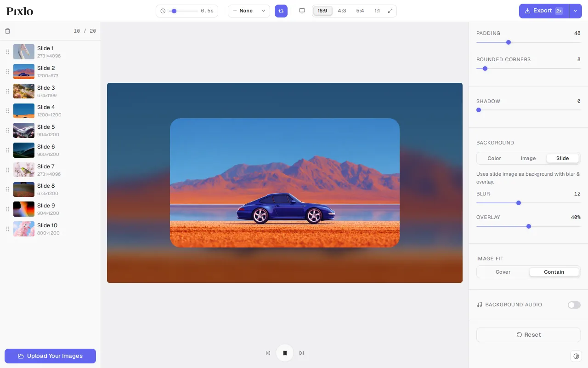Skip to previous slide

268,353
